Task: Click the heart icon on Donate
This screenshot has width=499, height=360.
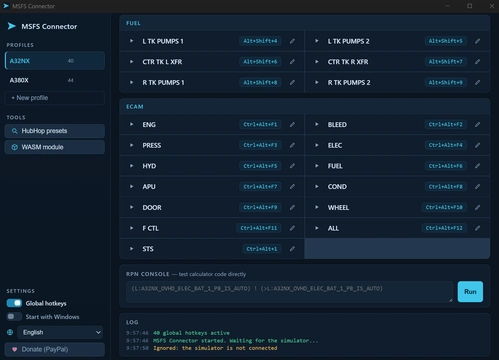Action: coord(14,349)
